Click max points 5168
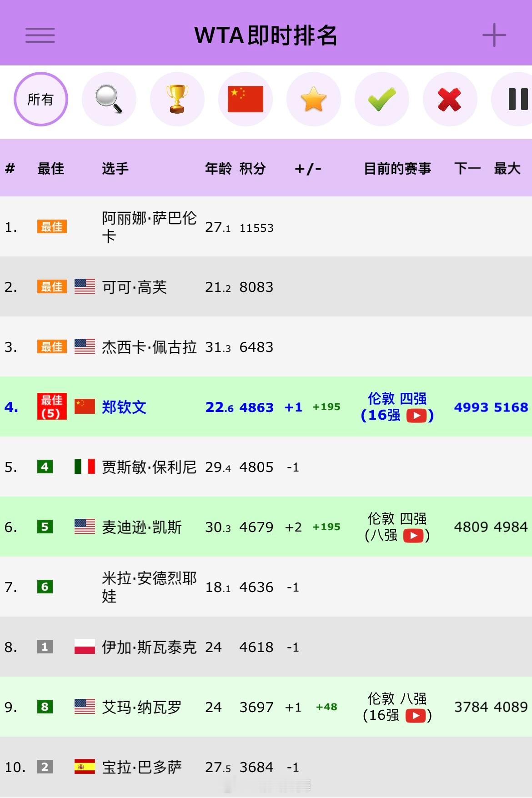 [x=511, y=407]
